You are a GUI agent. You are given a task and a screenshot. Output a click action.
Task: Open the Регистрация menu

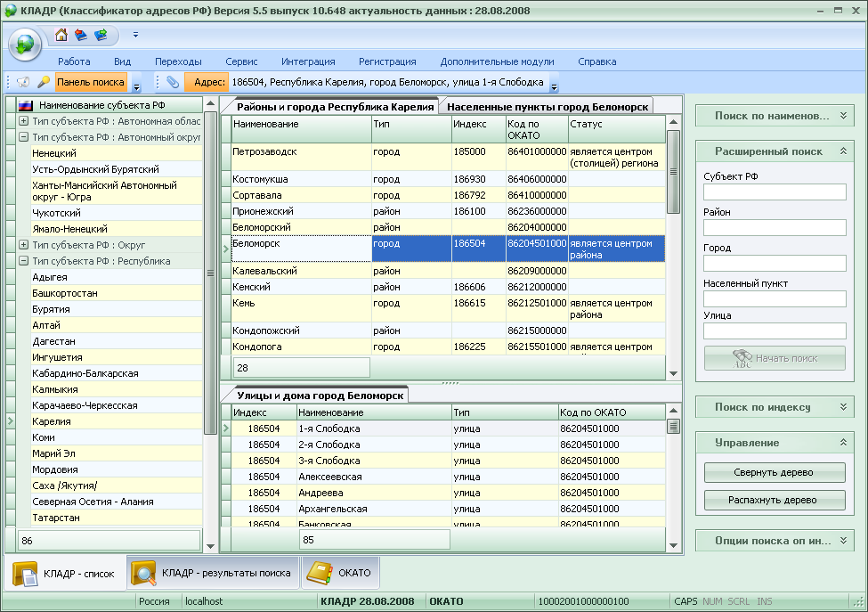pos(387,61)
